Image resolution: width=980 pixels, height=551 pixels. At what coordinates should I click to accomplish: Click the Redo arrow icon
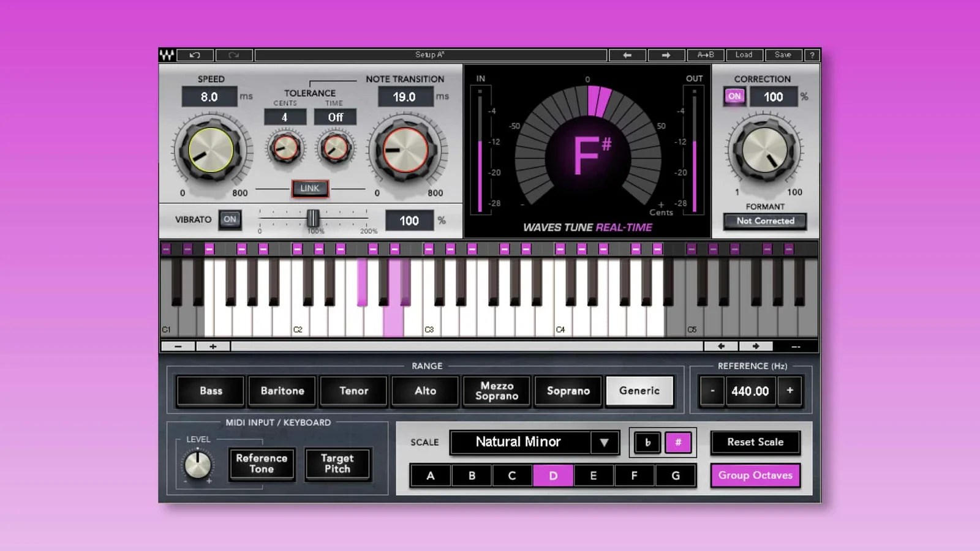233,54
